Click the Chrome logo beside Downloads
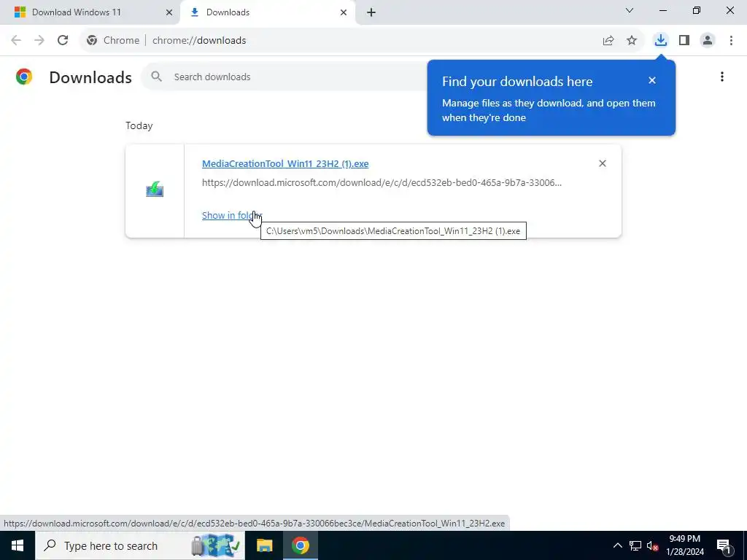 pyautogui.click(x=24, y=77)
